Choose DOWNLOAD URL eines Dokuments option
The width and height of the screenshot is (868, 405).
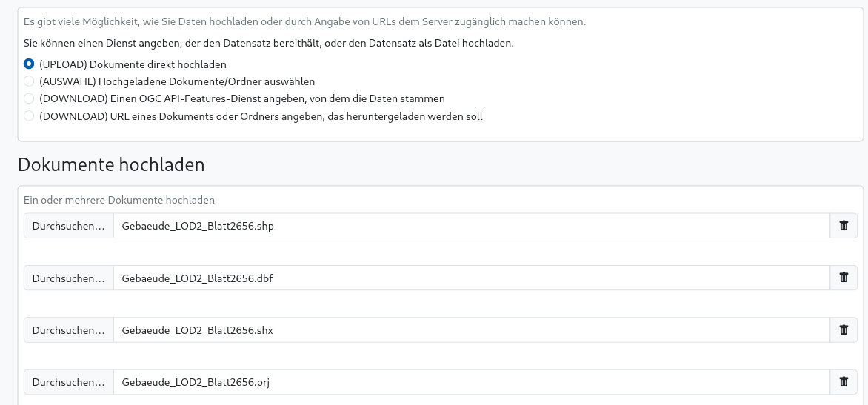pyautogui.click(x=29, y=116)
